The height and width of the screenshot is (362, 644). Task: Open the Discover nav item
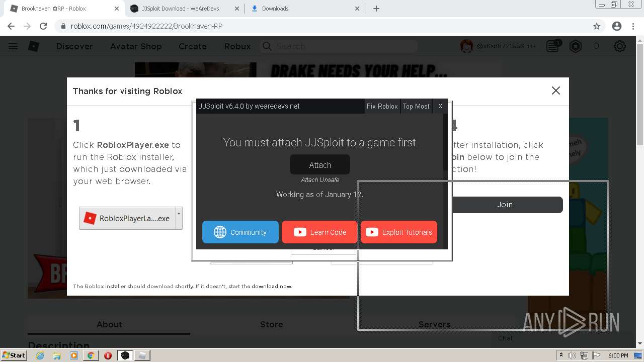[74, 46]
